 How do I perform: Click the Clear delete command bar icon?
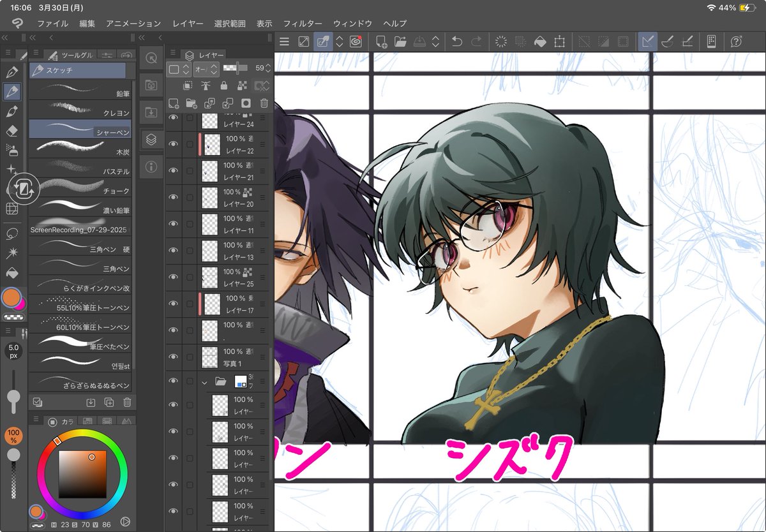click(x=501, y=41)
